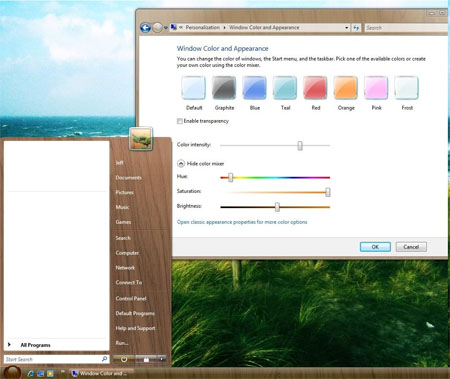
Task: Click the Forward navigation arrow button
Action: [157, 27]
